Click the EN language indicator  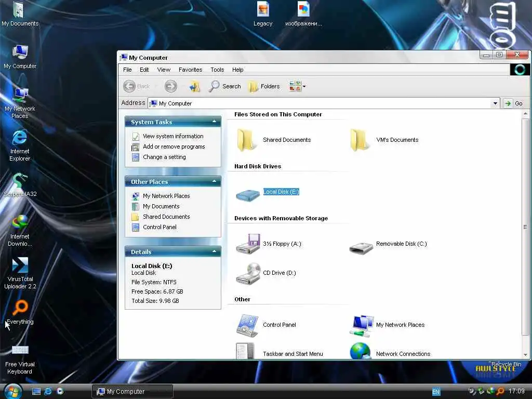click(436, 392)
